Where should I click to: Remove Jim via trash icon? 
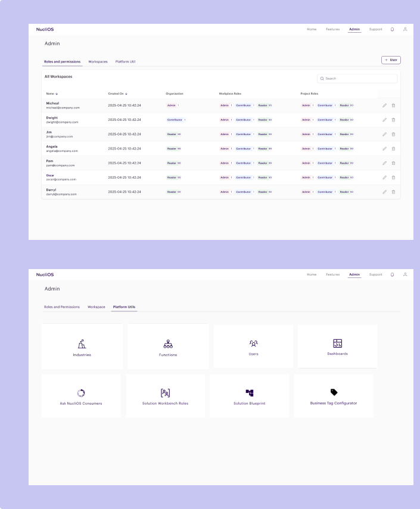(393, 134)
